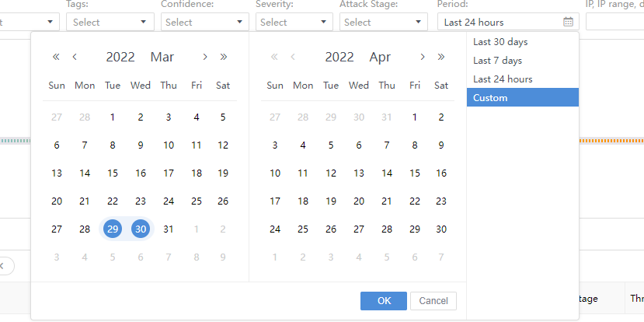
Task: Pick April 15 in the calendar
Action: tap(415, 173)
